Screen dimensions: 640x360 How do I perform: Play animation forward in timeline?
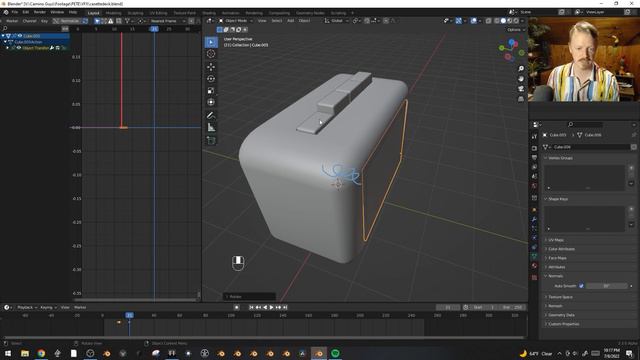[x=271, y=307]
